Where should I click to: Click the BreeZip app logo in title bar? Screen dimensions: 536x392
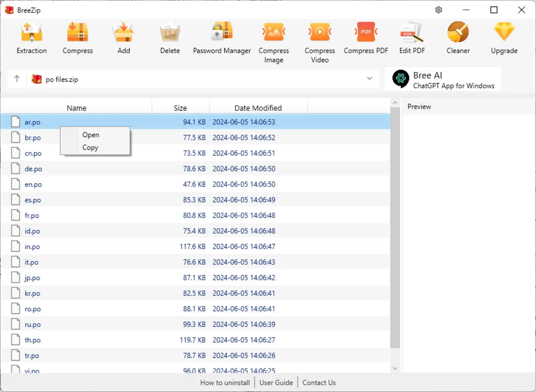[9, 10]
